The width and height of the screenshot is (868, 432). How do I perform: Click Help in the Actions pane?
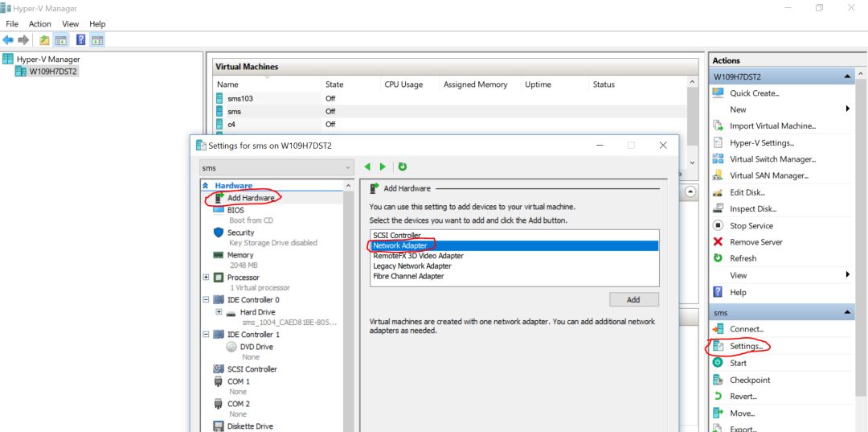pyautogui.click(x=738, y=292)
